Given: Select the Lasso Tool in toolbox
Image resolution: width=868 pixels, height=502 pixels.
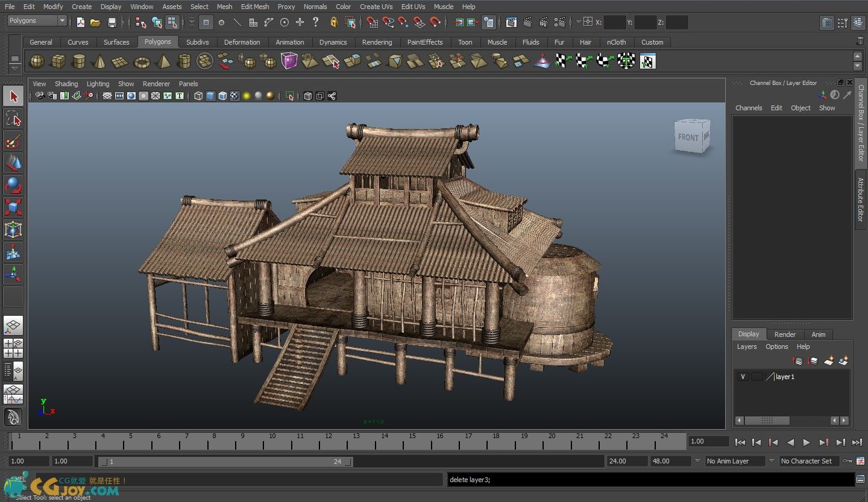Looking at the screenshot, I should coord(13,119).
